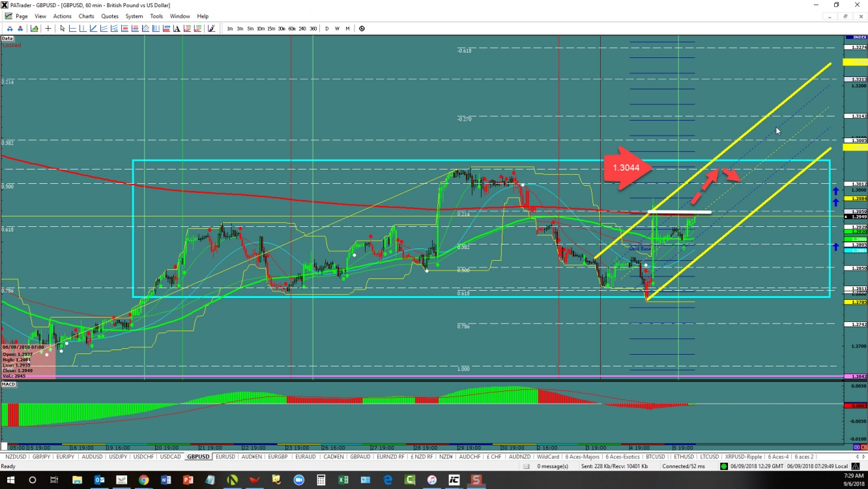Click the INDEX button above price axis
The image size is (868, 489).
[x=855, y=38]
